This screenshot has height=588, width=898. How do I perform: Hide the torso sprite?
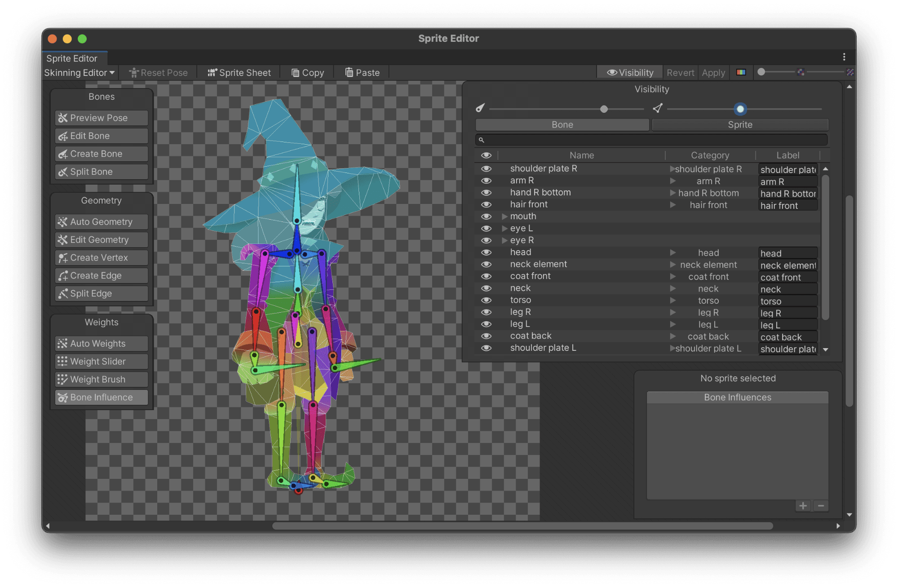486,300
